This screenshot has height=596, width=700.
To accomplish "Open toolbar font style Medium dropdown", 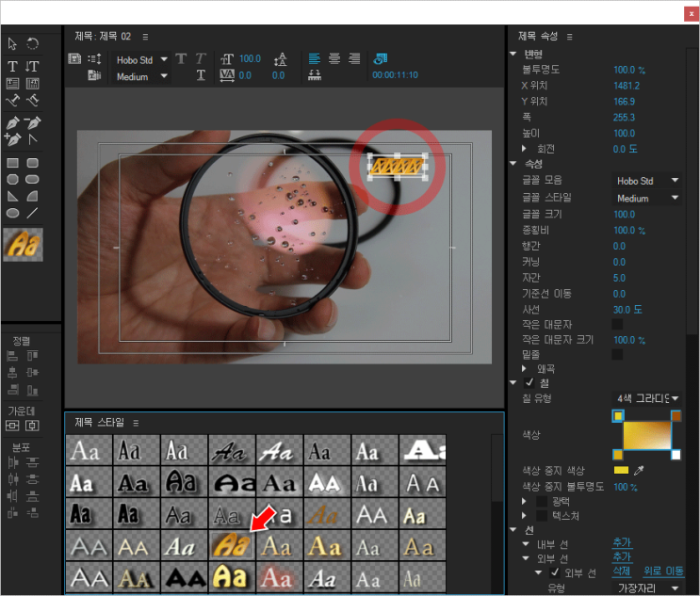I will tap(141, 76).
